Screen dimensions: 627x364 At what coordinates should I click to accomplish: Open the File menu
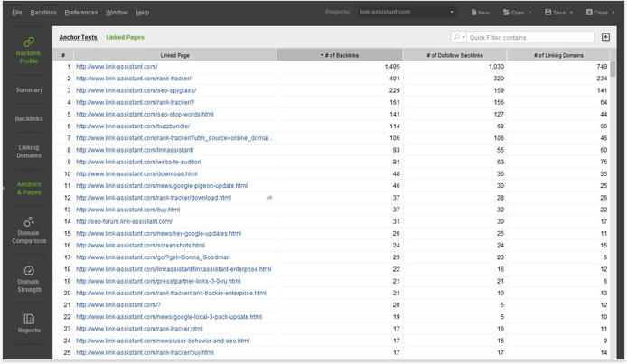pyautogui.click(x=17, y=13)
